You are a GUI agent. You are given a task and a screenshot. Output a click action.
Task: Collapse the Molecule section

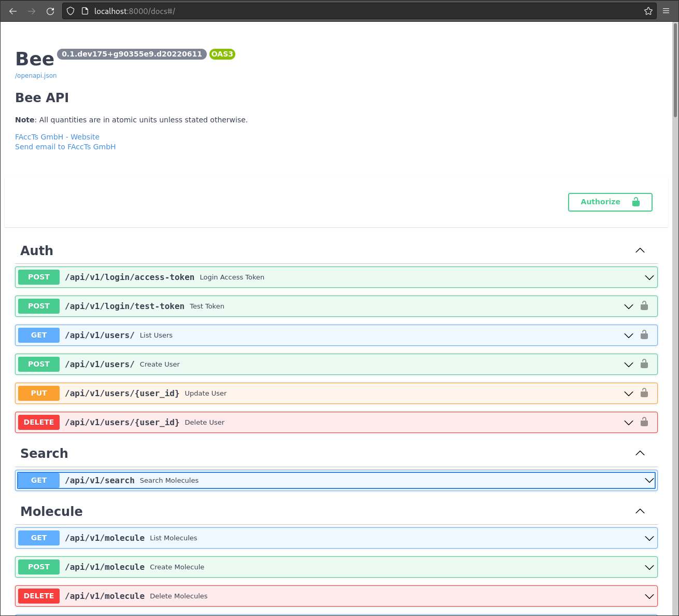coord(640,511)
